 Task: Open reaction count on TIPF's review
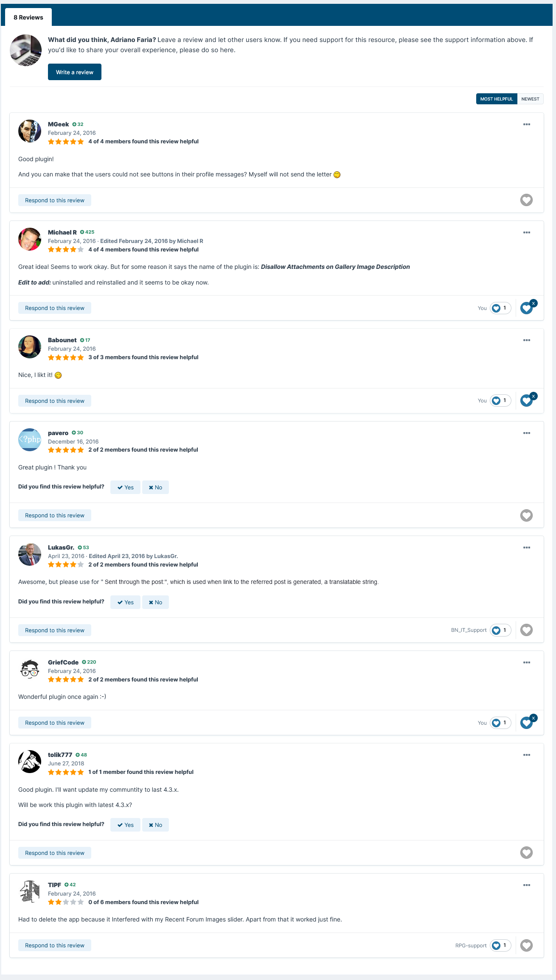click(x=500, y=945)
